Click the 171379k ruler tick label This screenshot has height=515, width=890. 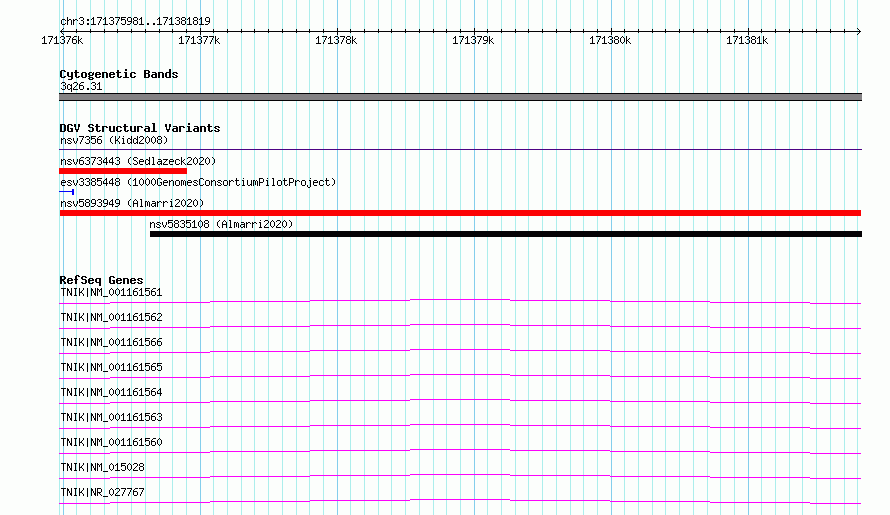pos(473,40)
